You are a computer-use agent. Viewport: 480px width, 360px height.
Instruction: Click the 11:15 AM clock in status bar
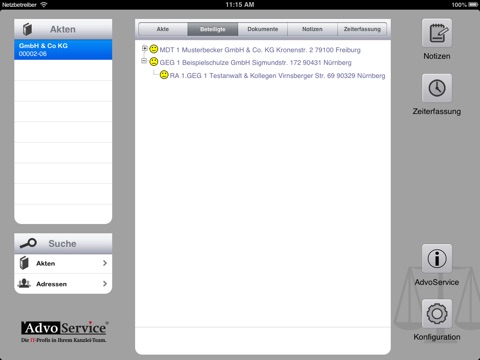point(240,5)
